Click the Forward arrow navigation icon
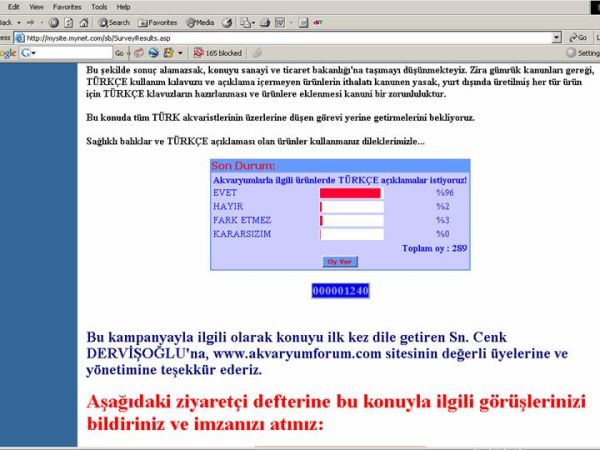600x450 pixels. (30, 23)
